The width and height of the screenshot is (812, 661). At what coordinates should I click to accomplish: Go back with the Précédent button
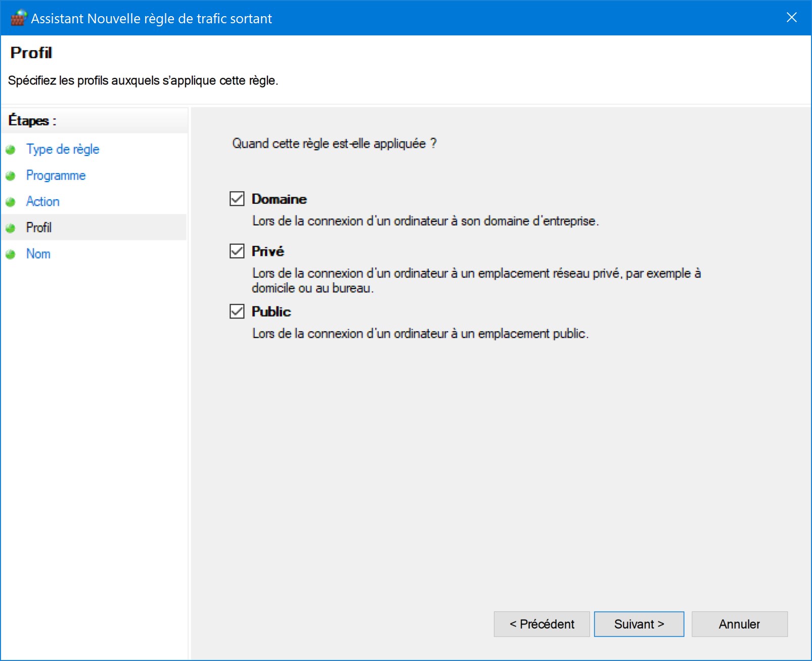click(x=542, y=624)
